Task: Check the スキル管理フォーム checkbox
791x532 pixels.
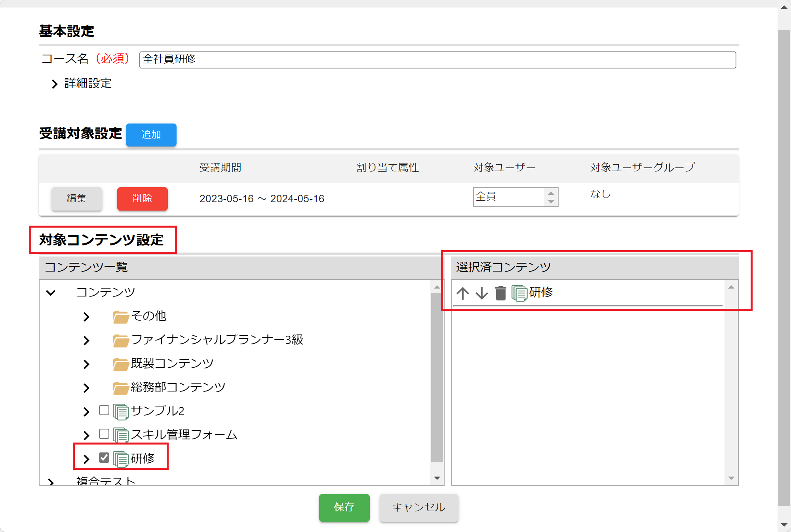Action: (x=104, y=434)
